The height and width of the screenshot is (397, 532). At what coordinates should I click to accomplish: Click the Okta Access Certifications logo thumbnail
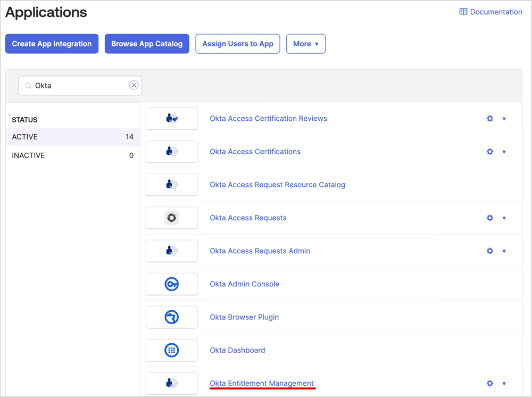[172, 151]
